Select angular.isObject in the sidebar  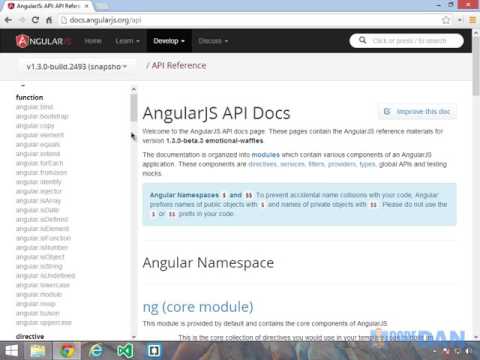click(x=40, y=257)
